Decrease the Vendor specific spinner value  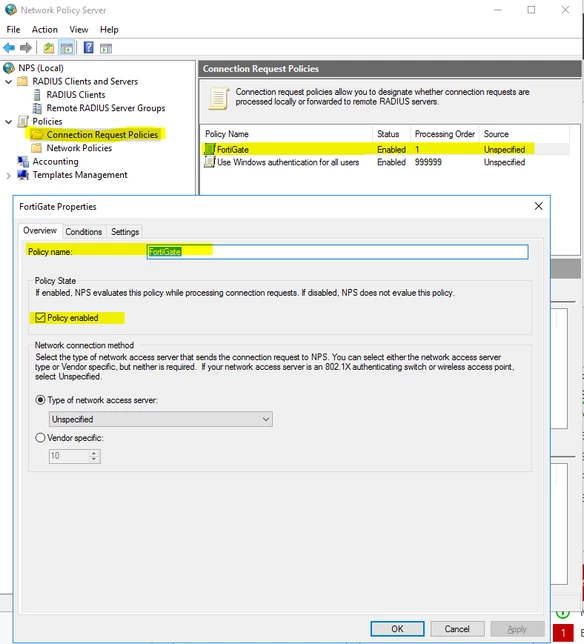click(x=94, y=459)
